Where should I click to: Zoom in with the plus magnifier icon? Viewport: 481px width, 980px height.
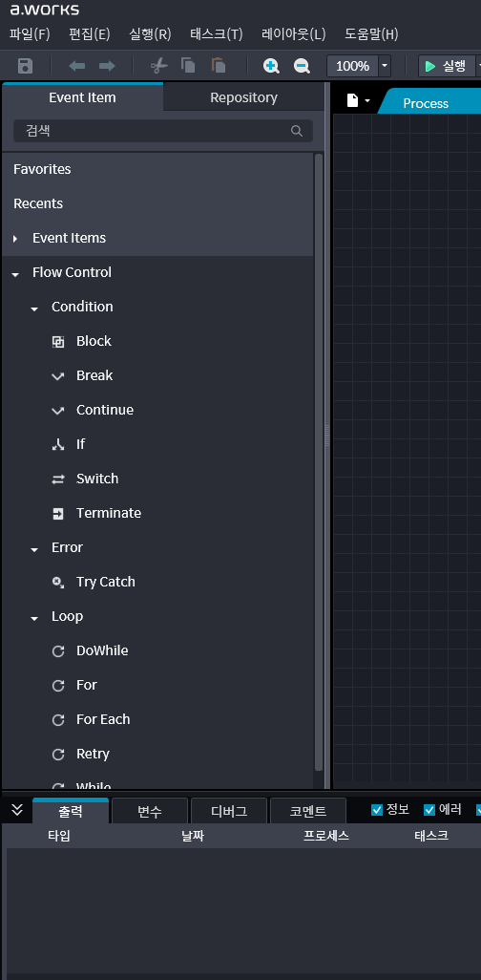(x=271, y=66)
